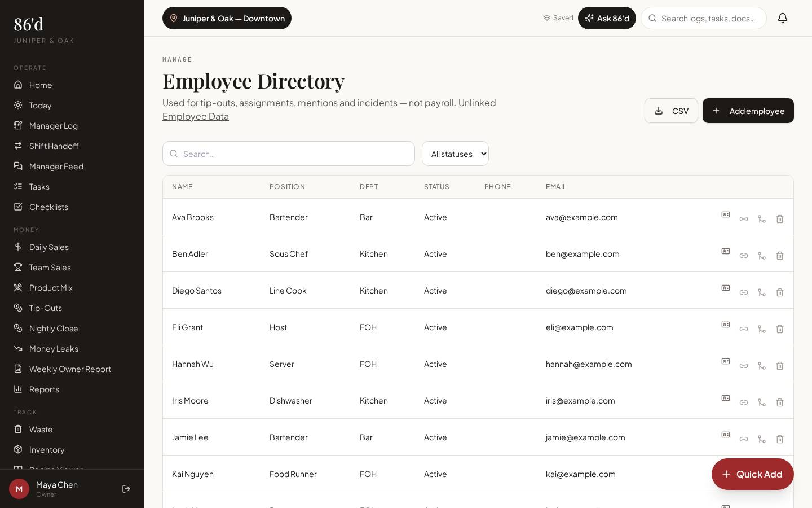Select Daily Sales in the Money section
Image resolution: width=812 pixels, height=508 pixels.
(x=72, y=247)
